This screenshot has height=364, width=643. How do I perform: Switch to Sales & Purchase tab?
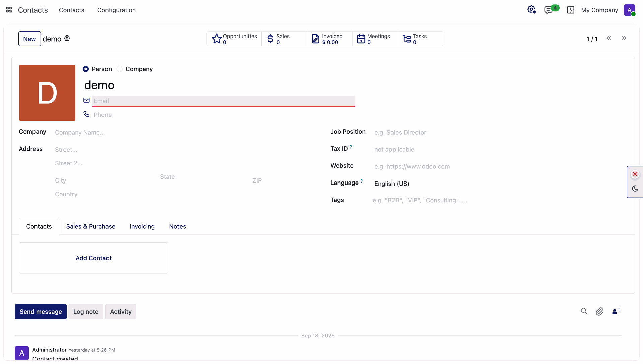click(91, 227)
